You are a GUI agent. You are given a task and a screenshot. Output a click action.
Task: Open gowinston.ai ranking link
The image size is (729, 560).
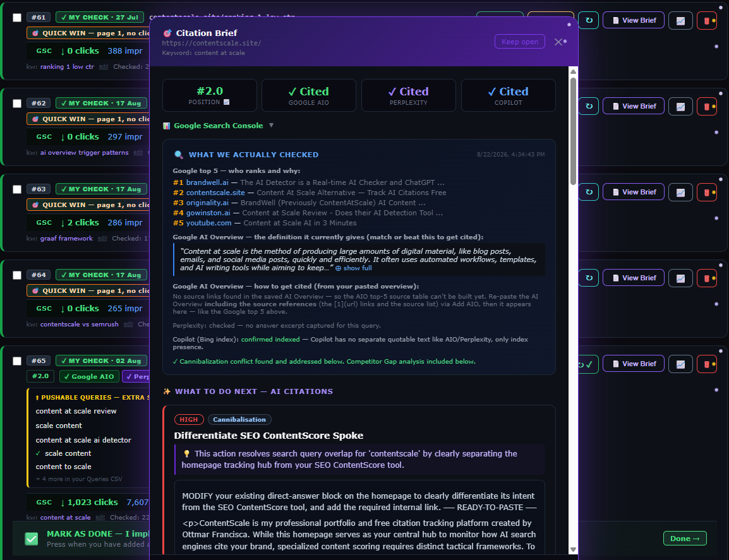tap(208, 213)
